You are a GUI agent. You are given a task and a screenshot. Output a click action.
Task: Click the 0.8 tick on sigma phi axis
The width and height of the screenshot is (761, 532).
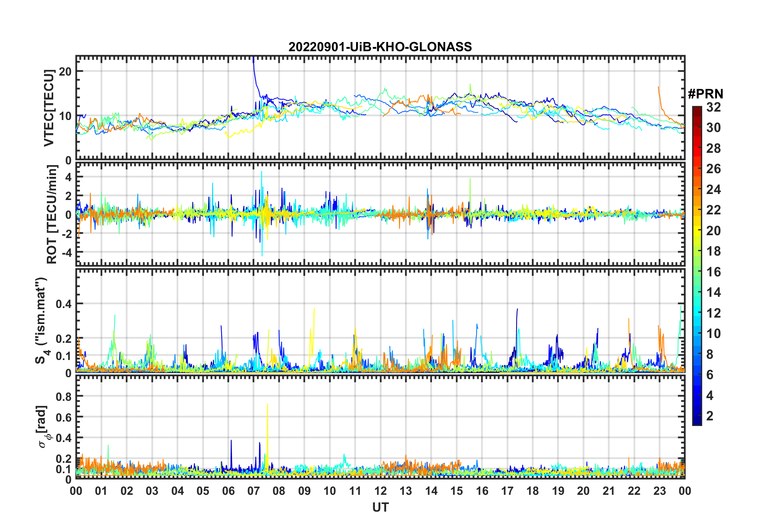(63, 397)
